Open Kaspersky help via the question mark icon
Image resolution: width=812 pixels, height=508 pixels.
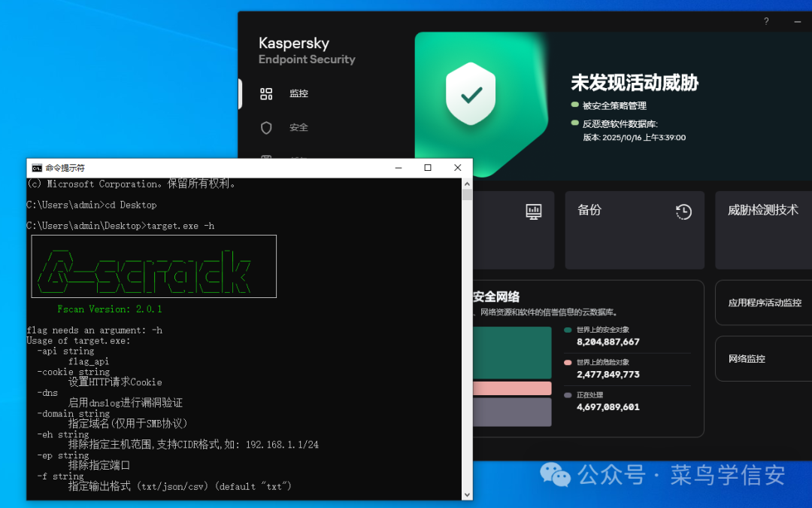[x=765, y=22]
